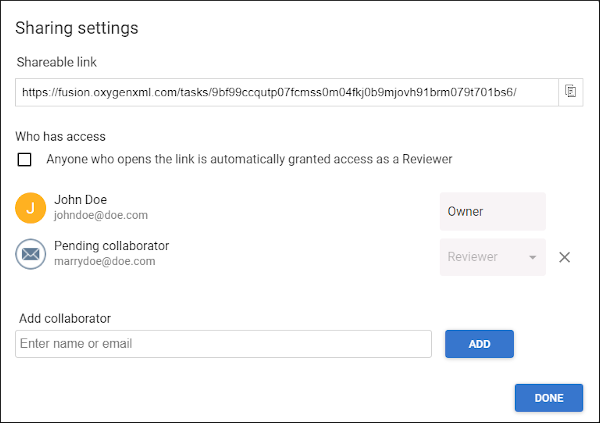Click the ADD button
600x423 pixels.
[x=479, y=344]
